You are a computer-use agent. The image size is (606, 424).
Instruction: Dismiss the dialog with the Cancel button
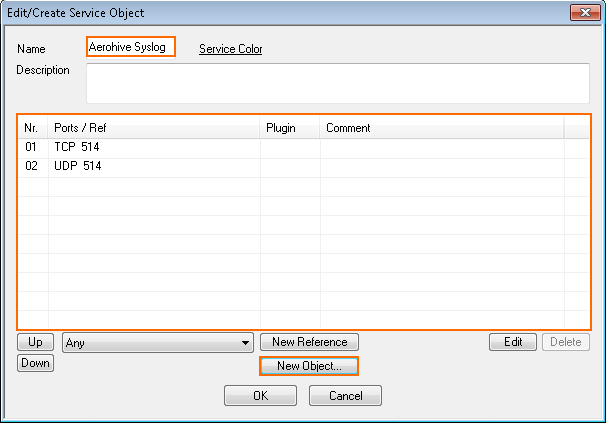point(345,395)
